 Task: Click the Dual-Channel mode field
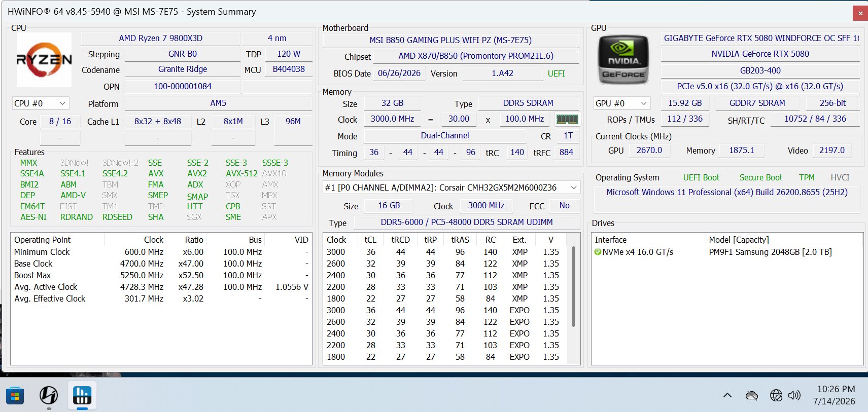click(445, 136)
